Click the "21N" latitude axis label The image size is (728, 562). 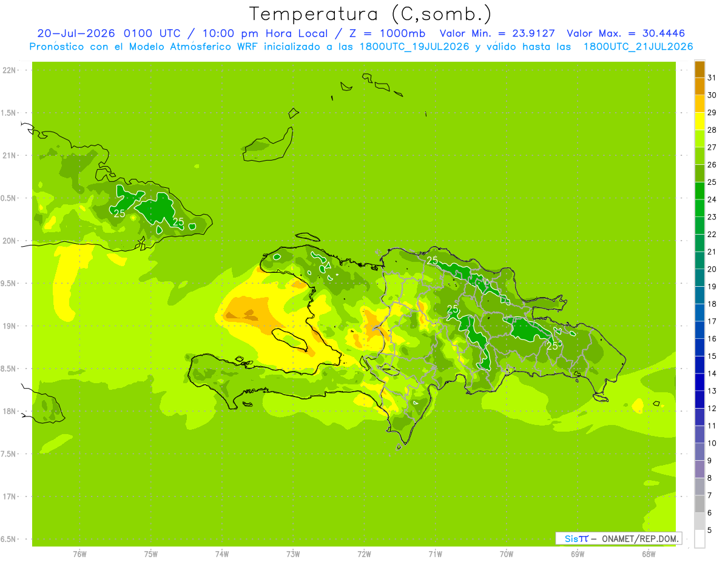pos(10,155)
